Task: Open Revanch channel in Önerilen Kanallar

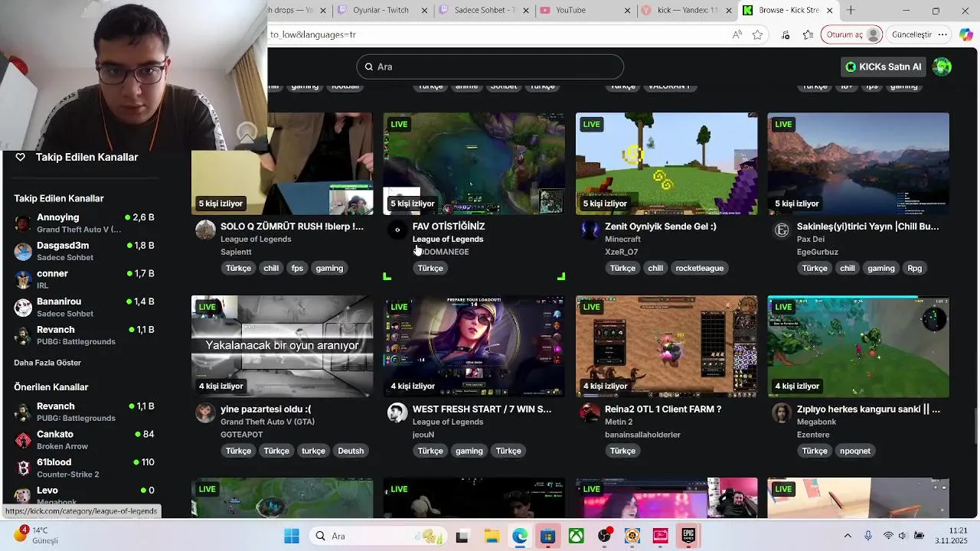Action: (x=84, y=412)
